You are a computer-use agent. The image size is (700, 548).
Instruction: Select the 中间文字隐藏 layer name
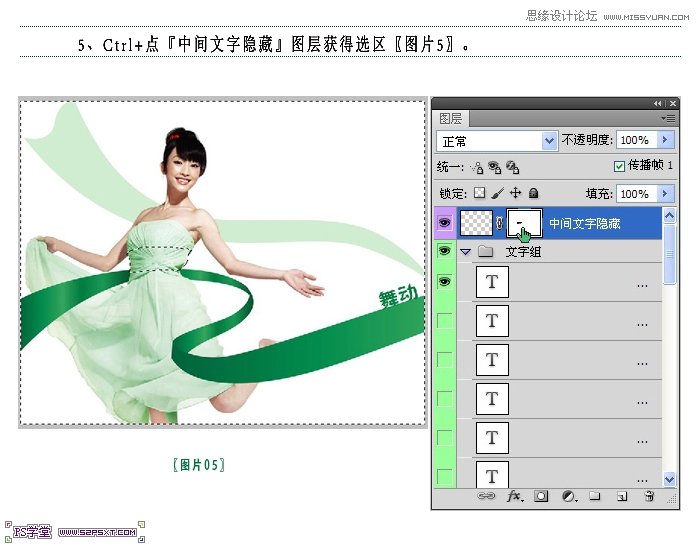point(584,223)
